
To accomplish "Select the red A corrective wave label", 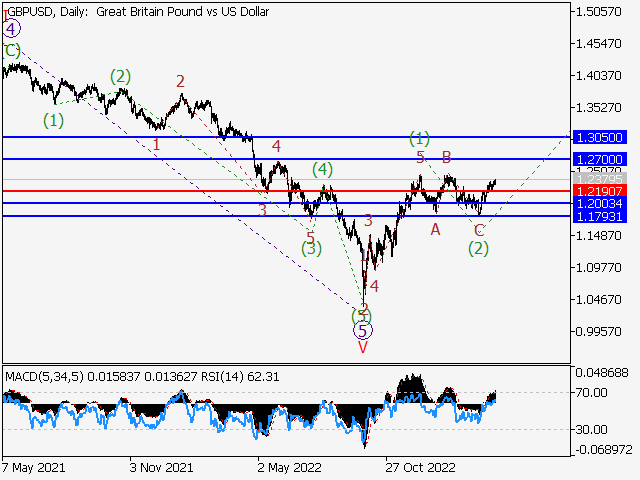I will (435, 230).
